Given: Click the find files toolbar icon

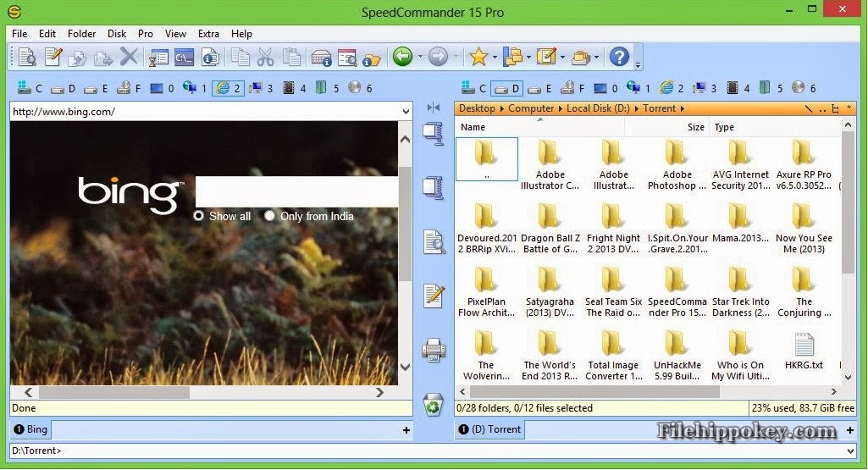Looking at the screenshot, I should click(347, 57).
